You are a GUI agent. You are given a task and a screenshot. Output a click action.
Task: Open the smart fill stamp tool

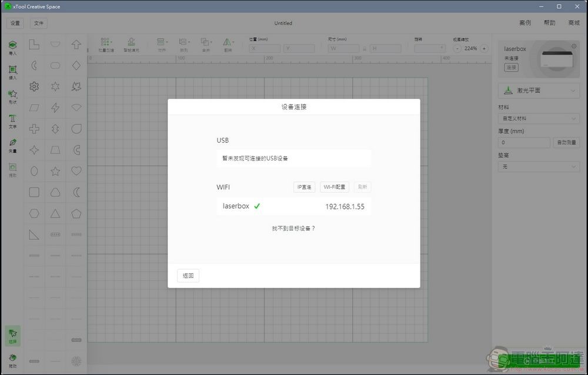tap(131, 45)
